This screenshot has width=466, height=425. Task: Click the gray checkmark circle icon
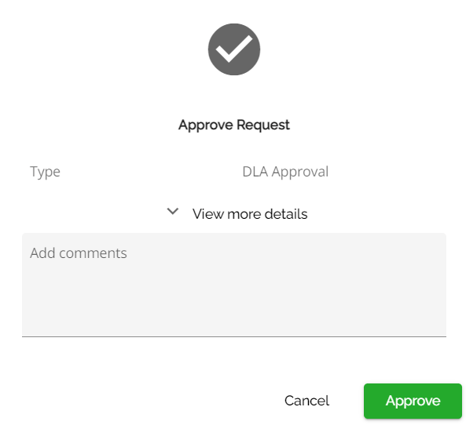pos(234,49)
